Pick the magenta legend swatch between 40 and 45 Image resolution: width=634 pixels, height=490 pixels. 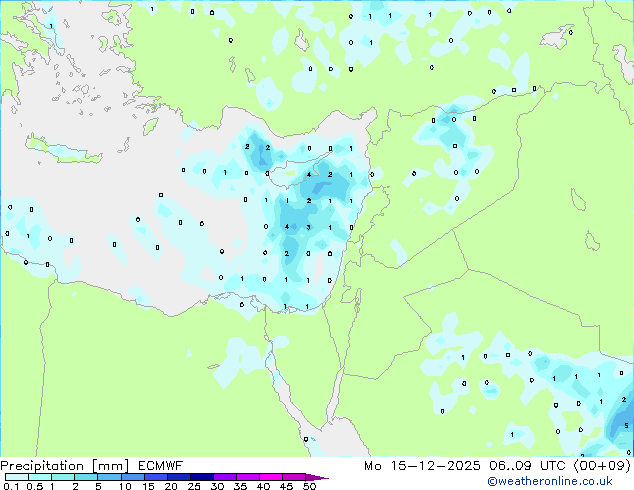[x=271, y=477]
